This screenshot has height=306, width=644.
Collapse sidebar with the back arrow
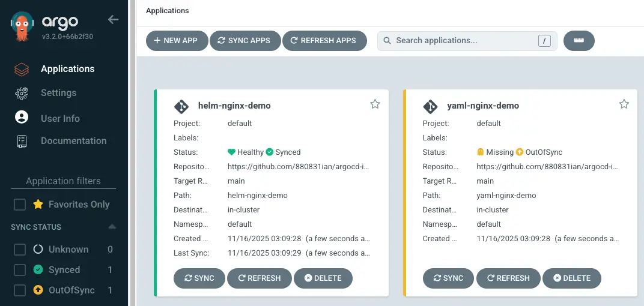[113, 19]
